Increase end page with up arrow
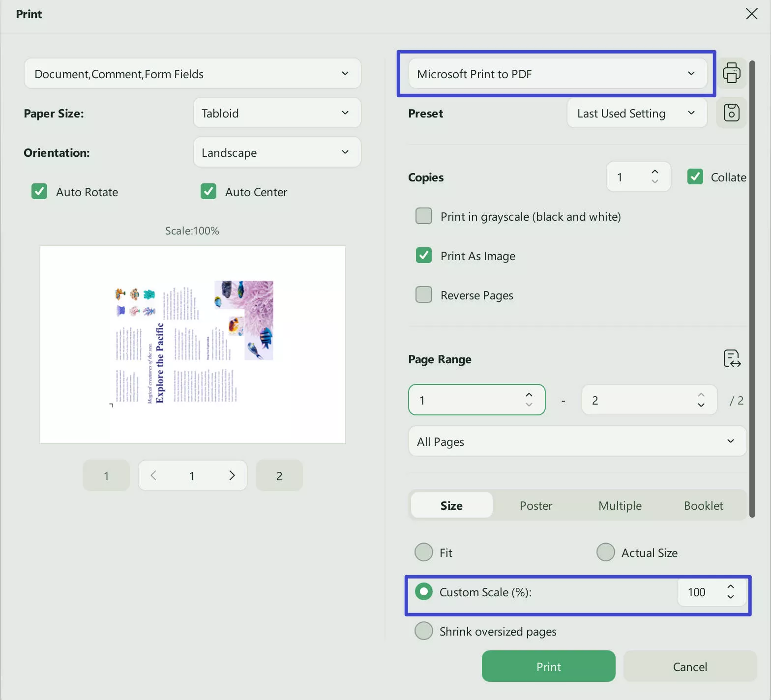This screenshot has height=700, width=771. (701, 395)
